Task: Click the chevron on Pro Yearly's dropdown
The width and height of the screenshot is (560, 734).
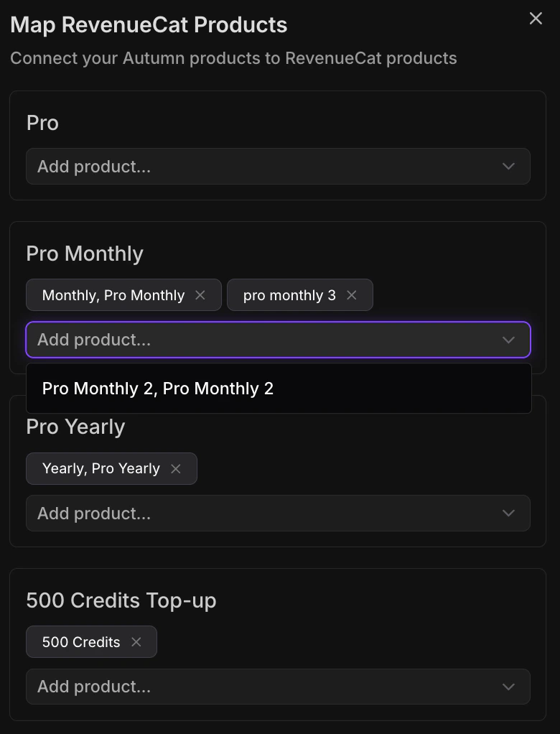Action: point(508,513)
